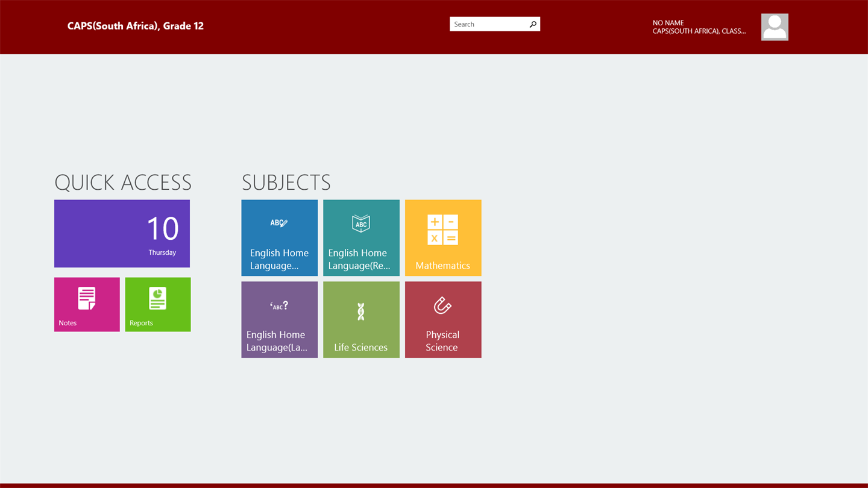The width and height of the screenshot is (868, 488).
Task: Click the open book ABC reading icon
Action: point(361,224)
